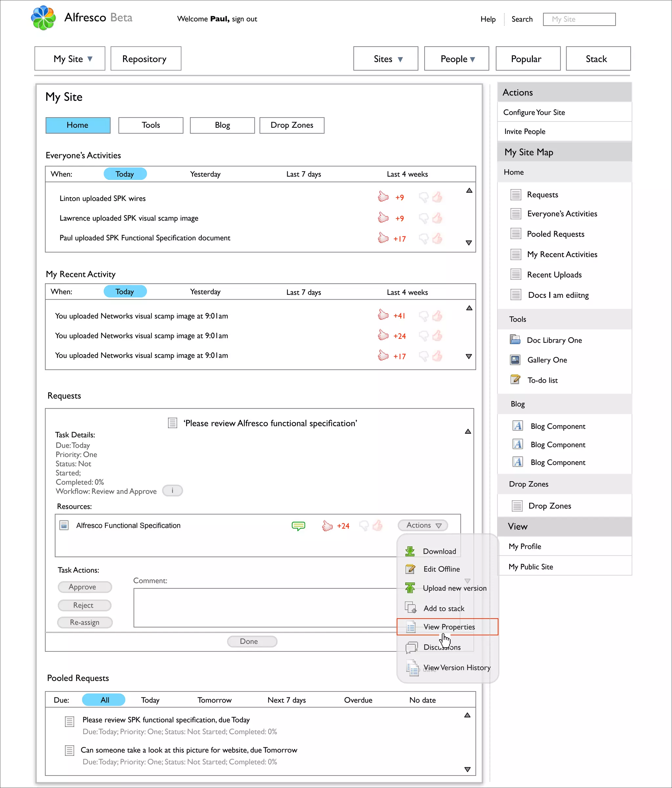The width and height of the screenshot is (672, 788).
Task: Click the task icon beside 'Please review Alfresco functional specification'
Action: coord(173,423)
